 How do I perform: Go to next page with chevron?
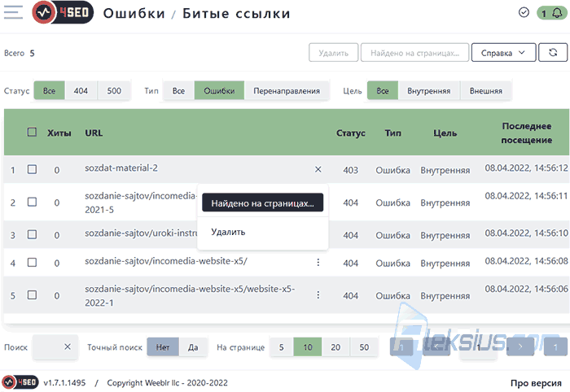(520, 346)
